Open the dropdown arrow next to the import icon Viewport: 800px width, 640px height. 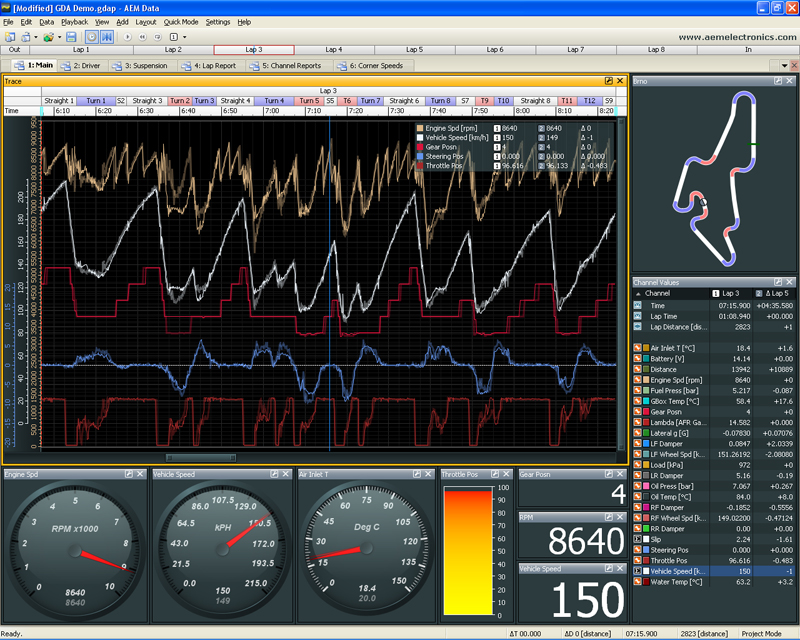(x=34, y=35)
